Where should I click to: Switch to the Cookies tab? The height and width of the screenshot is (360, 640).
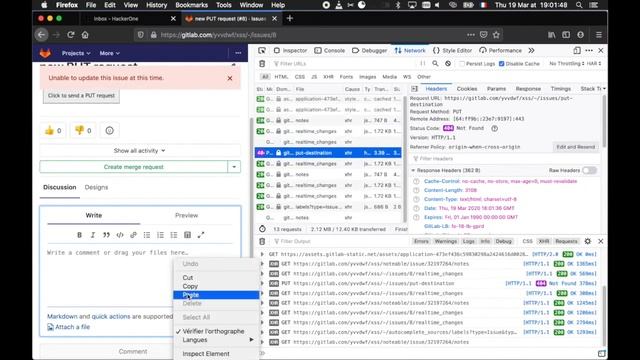467,89
